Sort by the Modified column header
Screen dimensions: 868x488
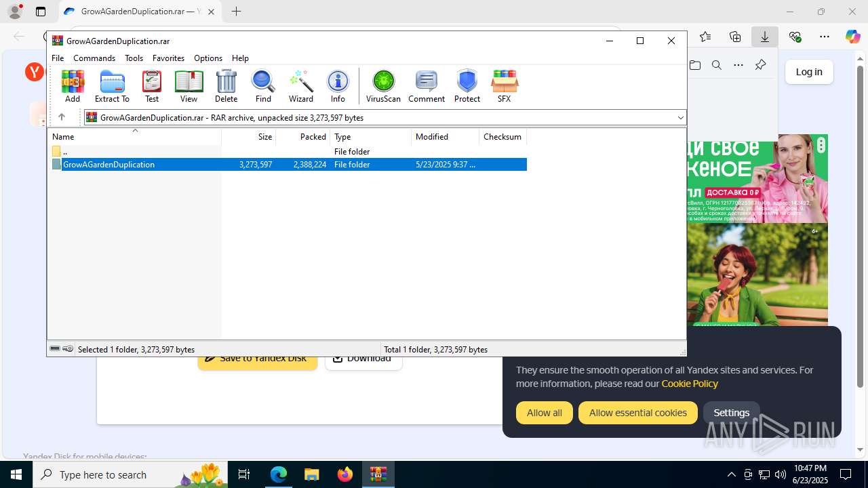point(446,137)
